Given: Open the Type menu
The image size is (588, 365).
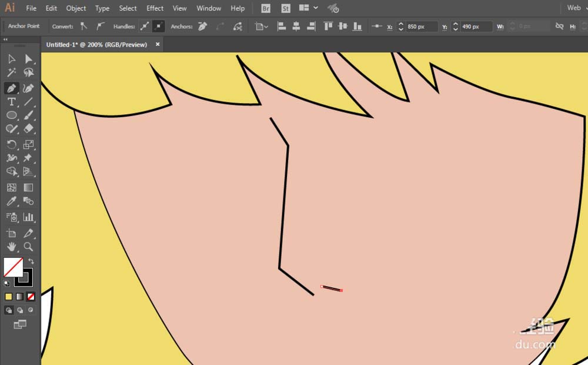Looking at the screenshot, I should click(x=102, y=8).
